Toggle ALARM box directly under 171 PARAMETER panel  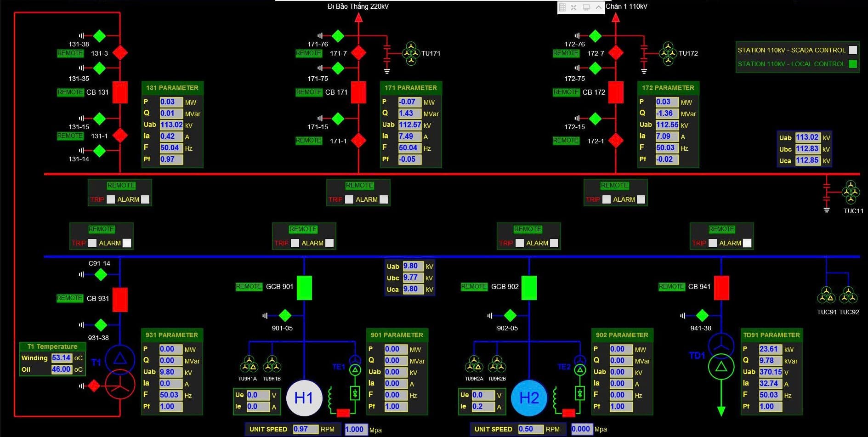384,199
